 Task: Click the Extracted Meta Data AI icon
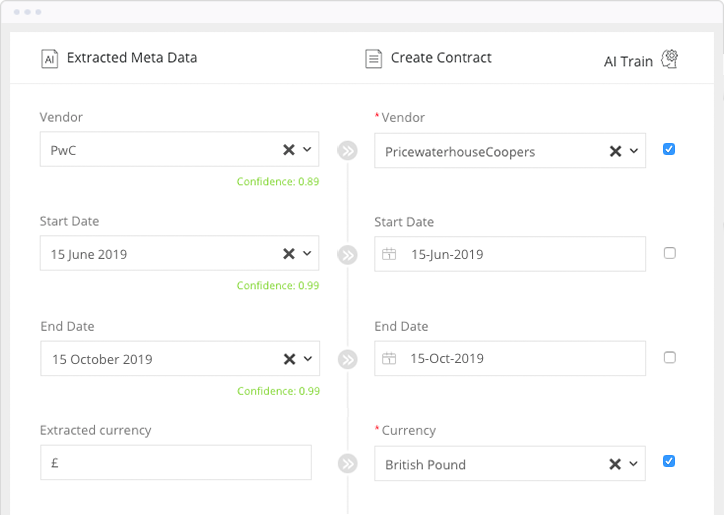point(49,58)
